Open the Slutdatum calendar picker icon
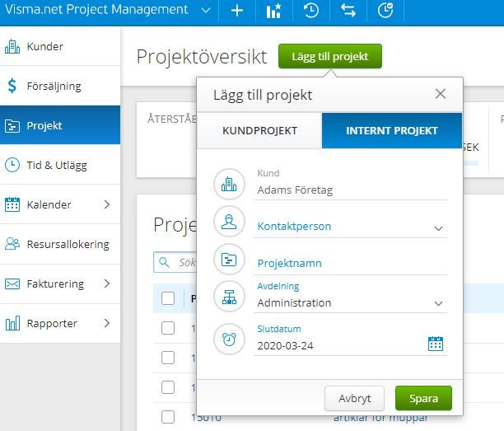This screenshot has height=431, width=504. coord(436,344)
